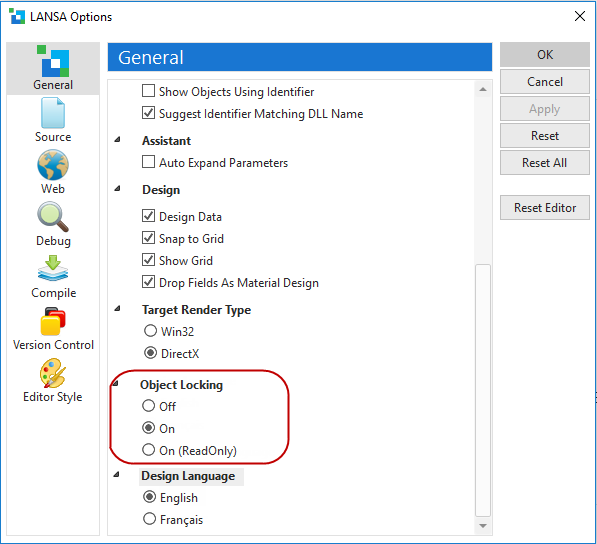Select Win32 render type radio button
The width and height of the screenshot is (597, 544).
pyautogui.click(x=150, y=331)
